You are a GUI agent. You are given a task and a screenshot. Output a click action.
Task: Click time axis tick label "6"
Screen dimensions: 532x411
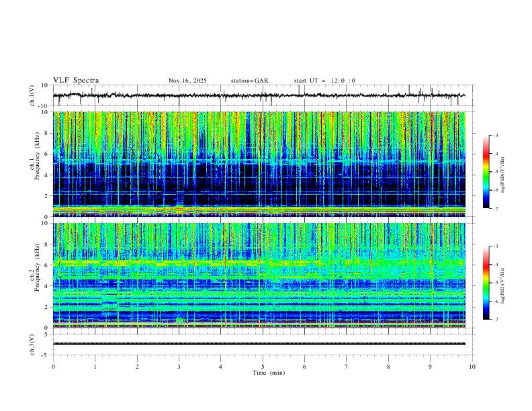pos(304,367)
